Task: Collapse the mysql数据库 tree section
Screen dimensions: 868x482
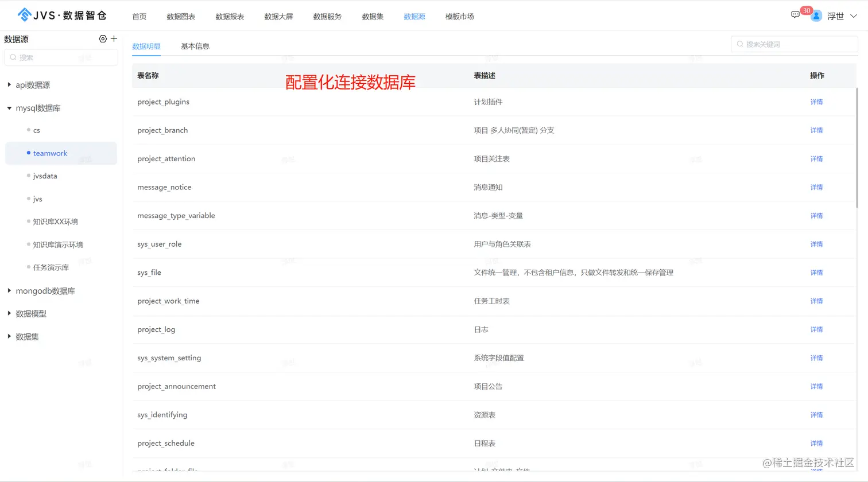Action: point(9,108)
